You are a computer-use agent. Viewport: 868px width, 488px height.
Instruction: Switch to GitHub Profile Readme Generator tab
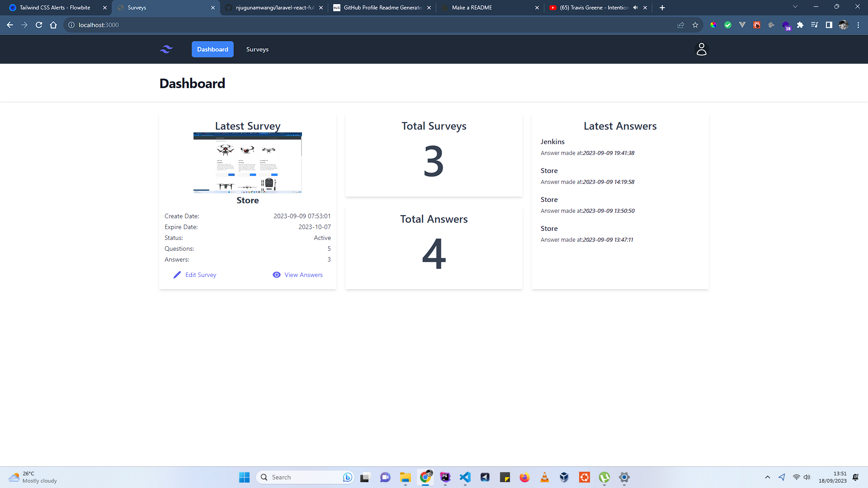[382, 8]
